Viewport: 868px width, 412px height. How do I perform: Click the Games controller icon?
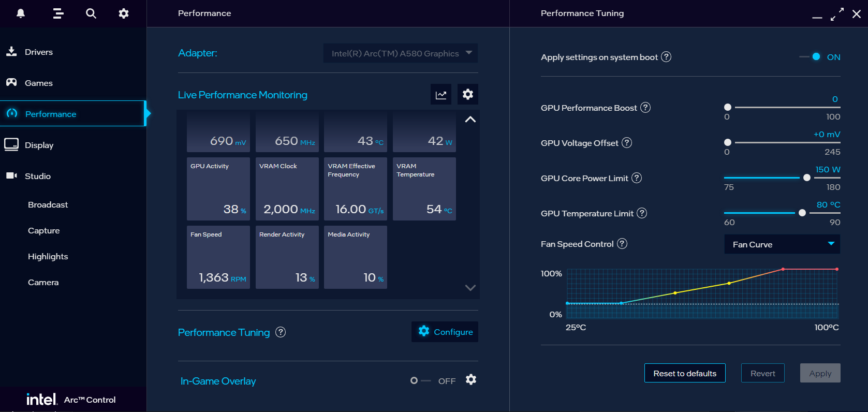coord(11,82)
